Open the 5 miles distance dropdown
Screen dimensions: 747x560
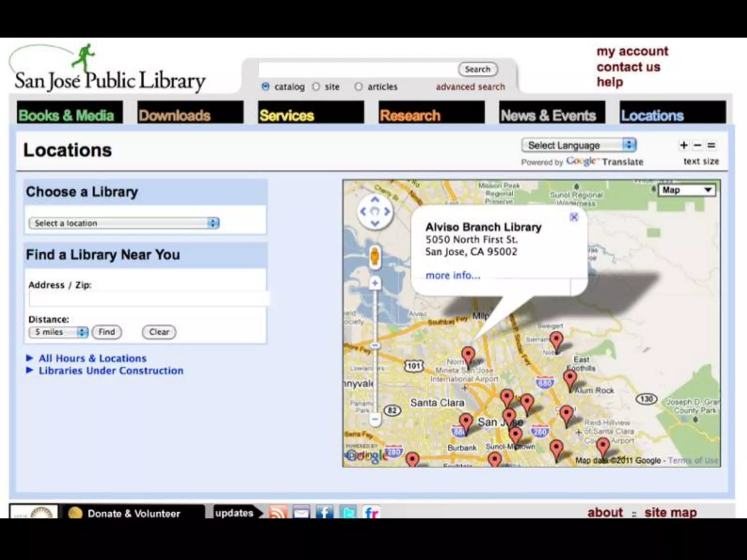(58, 332)
